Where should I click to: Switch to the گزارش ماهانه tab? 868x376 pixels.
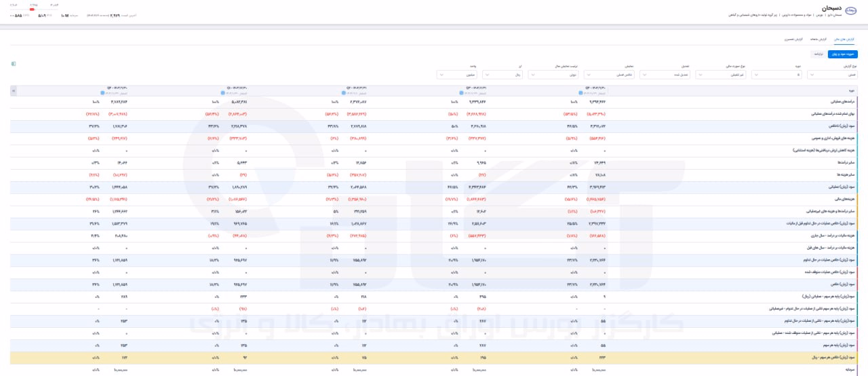pos(818,39)
